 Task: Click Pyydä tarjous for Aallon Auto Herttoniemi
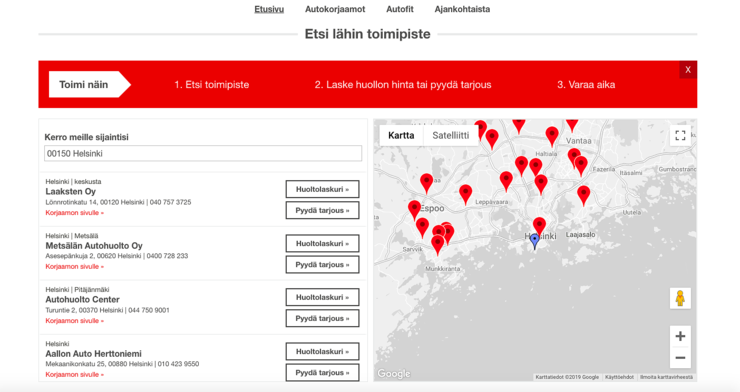[x=322, y=373]
